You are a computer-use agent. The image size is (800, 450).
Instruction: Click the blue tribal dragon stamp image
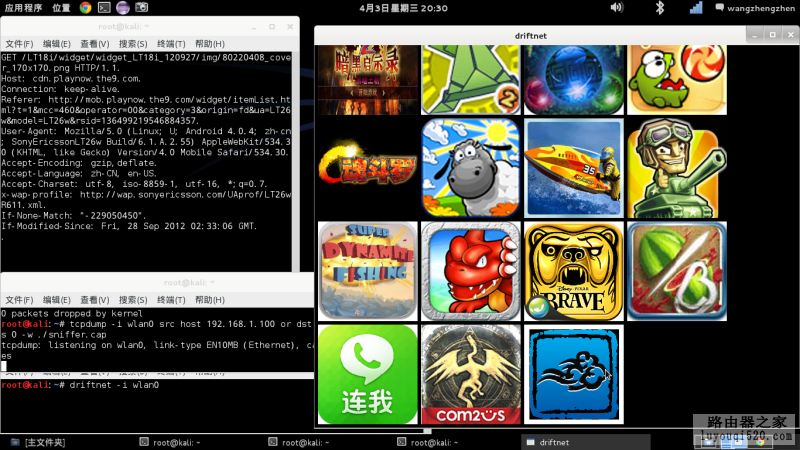[x=573, y=374]
